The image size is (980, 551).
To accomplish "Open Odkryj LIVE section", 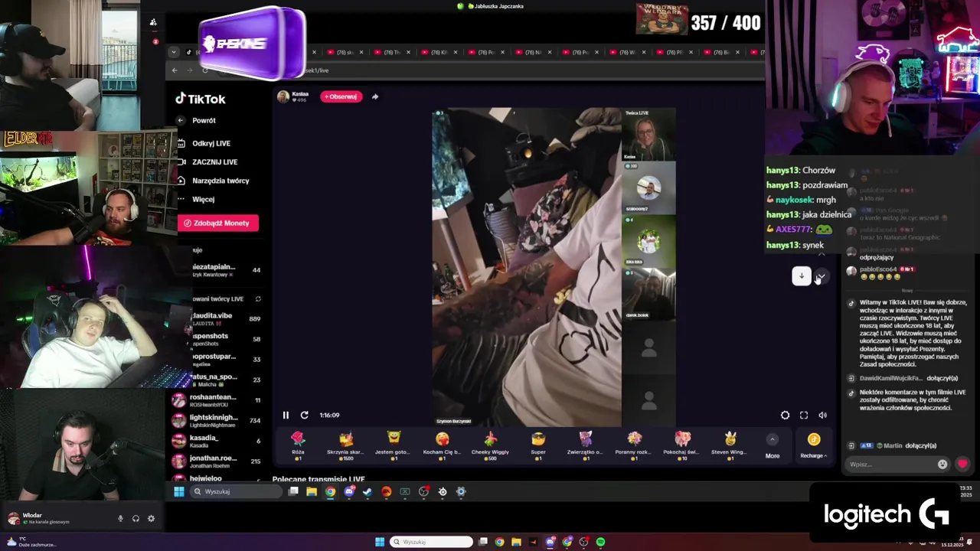I will pyautogui.click(x=204, y=143).
